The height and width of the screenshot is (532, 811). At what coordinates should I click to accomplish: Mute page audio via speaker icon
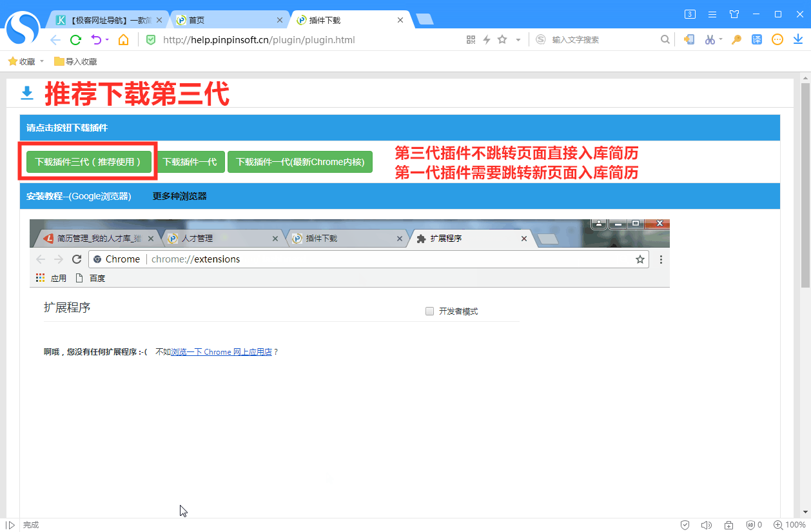(x=706, y=524)
